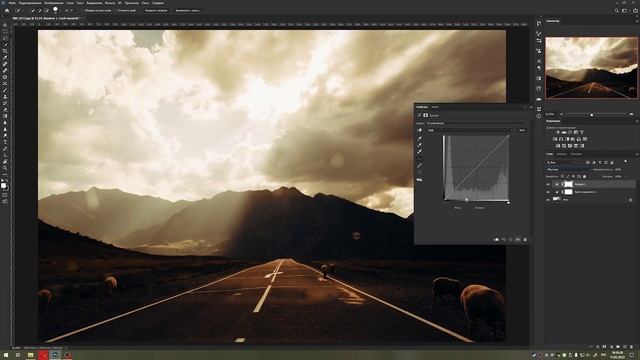Viewport: 640px width, 360px height.
Task: Pick the black point eyedropper in Curves
Action: (x=420, y=138)
